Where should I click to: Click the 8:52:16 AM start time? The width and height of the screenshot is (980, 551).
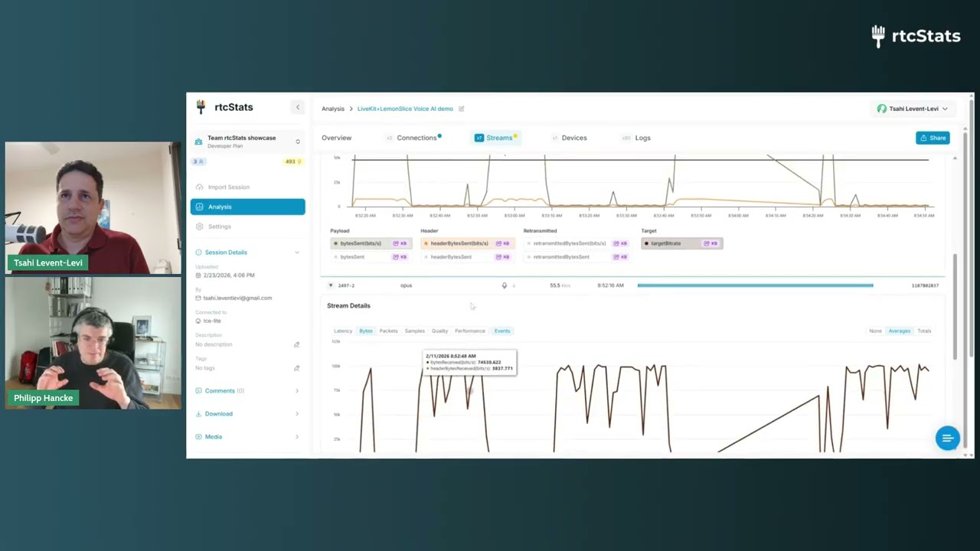pyautogui.click(x=610, y=285)
